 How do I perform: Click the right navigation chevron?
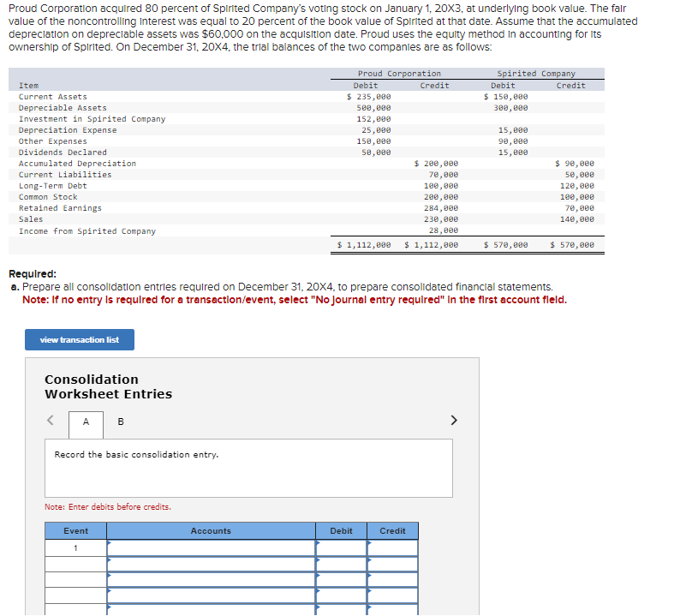click(x=454, y=420)
